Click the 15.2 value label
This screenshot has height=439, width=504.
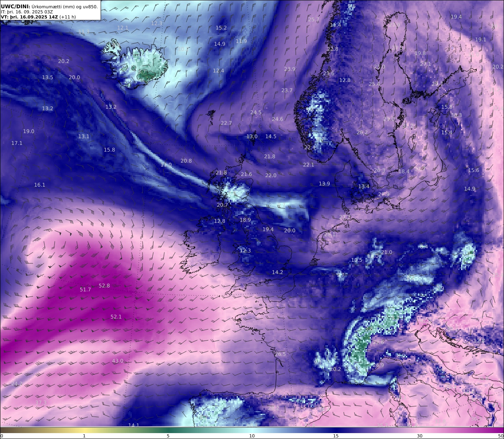(221, 28)
